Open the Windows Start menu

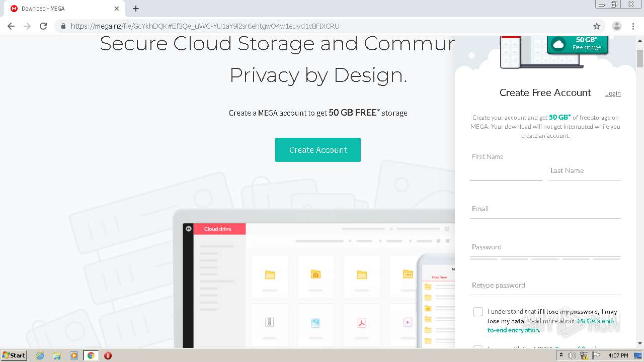tap(14, 355)
